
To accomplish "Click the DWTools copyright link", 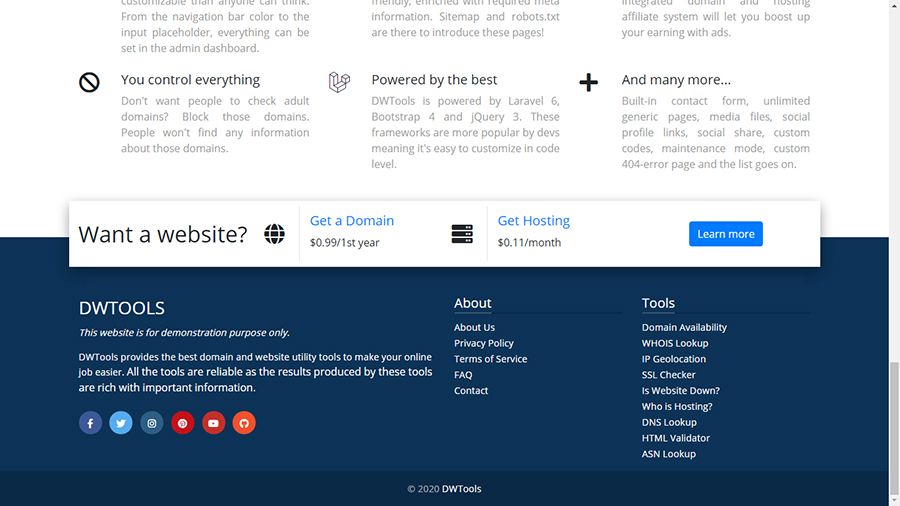I will coord(461,489).
